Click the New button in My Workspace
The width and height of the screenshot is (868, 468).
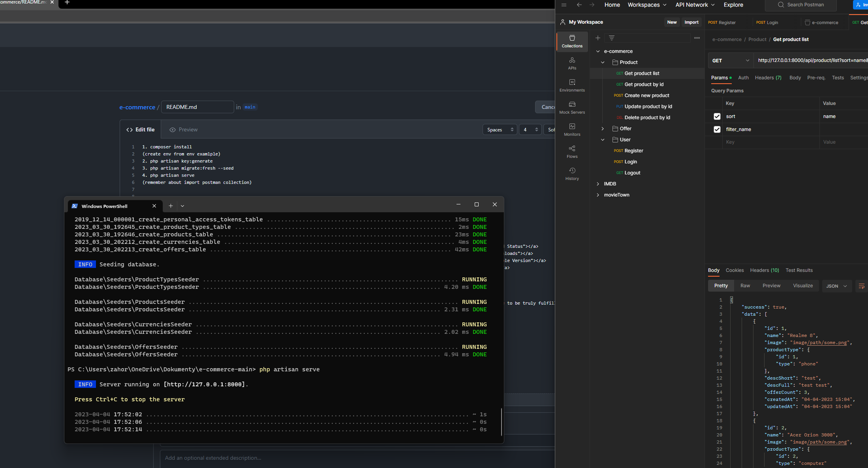pos(672,22)
